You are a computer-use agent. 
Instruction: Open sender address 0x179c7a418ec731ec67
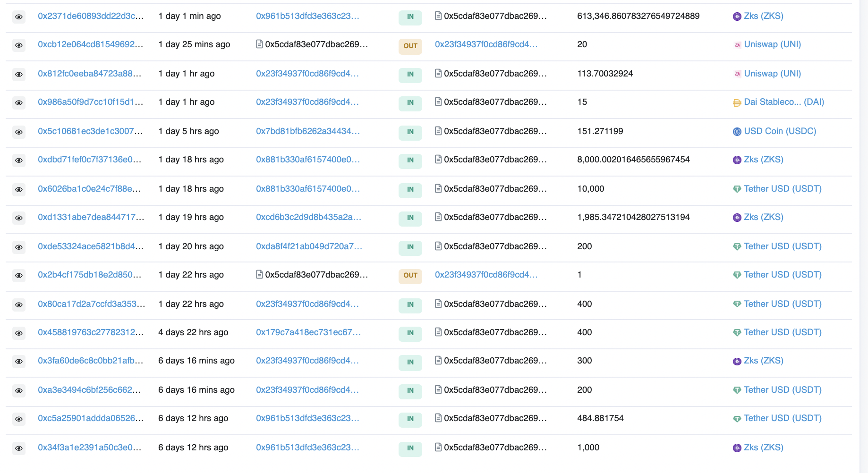tap(308, 332)
